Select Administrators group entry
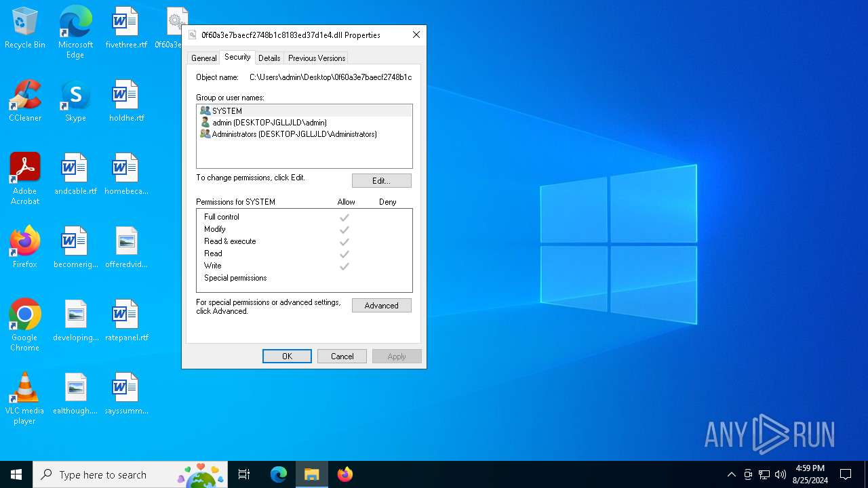Viewport: 868px width, 488px height. (304, 134)
